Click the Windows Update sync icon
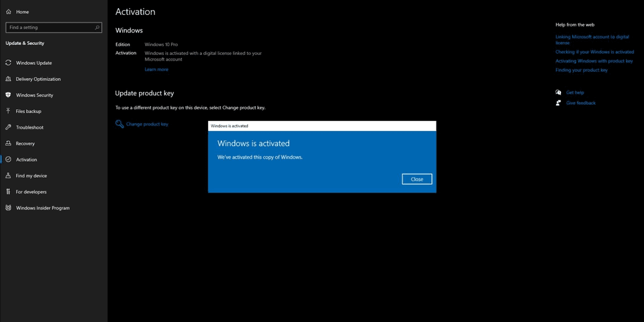Screen dimensions: 644x322 pyautogui.click(x=8, y=63)
